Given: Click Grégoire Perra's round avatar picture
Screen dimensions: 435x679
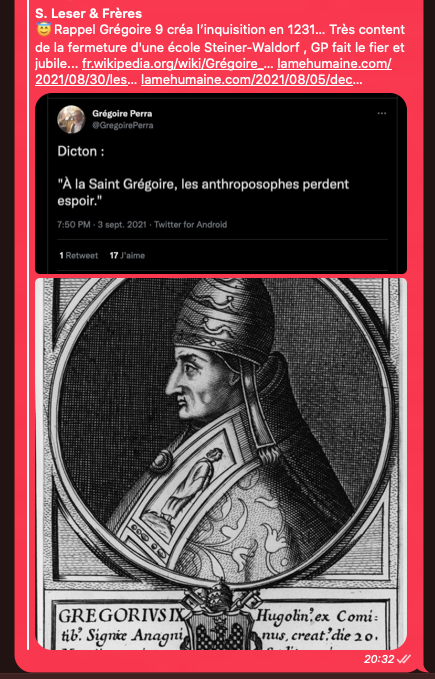Looking at the screenshot, I should click(71, 119).
